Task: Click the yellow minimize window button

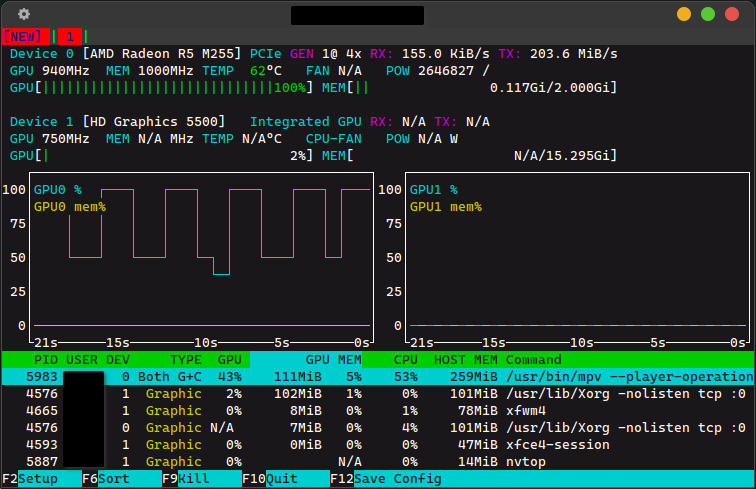Action: point(684,14)
